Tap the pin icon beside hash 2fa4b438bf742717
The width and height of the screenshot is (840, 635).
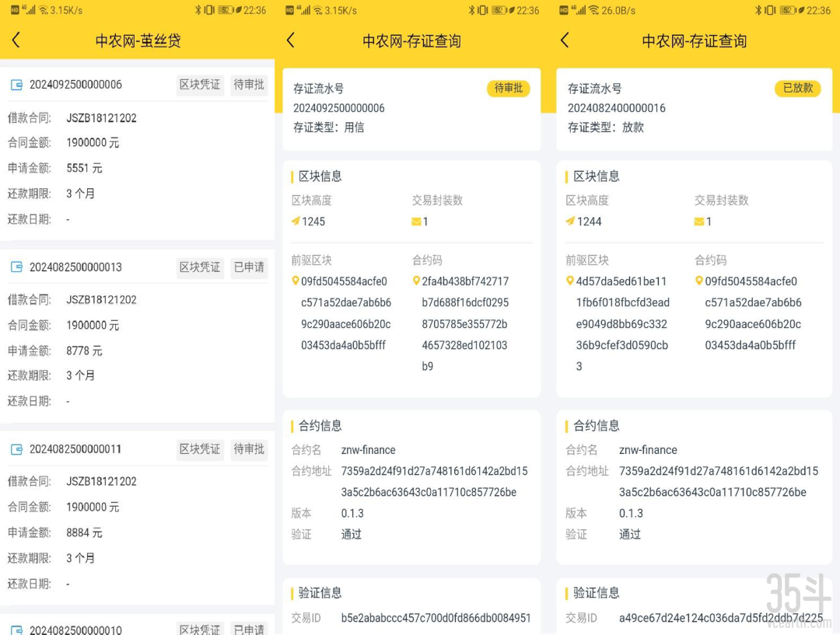click(416, 281)
